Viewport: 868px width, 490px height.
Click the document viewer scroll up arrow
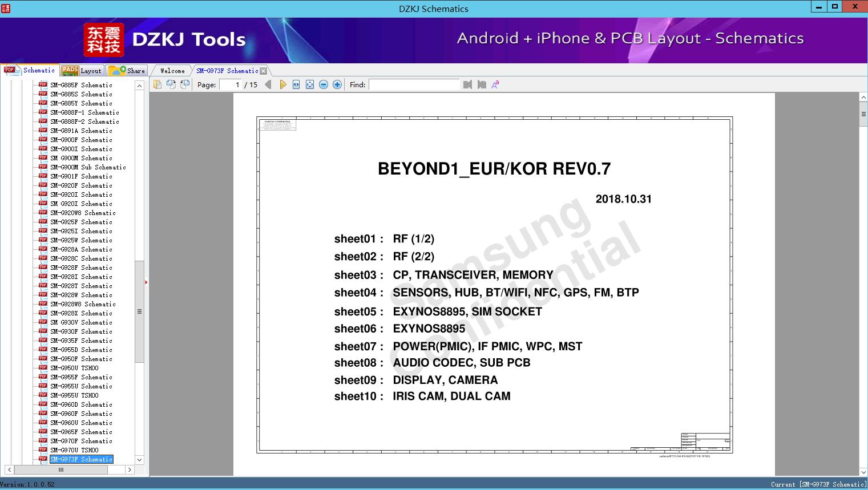(x=863, y=98)
